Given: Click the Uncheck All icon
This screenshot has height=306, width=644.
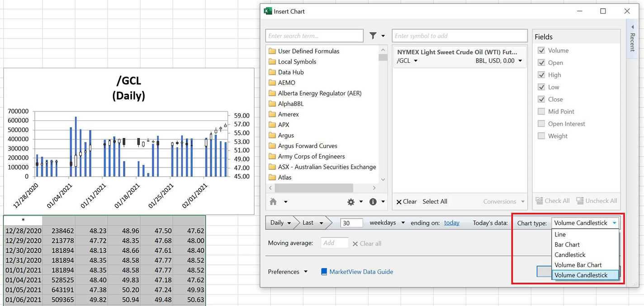Looking at the screenshot, I should tap(580, 201).
